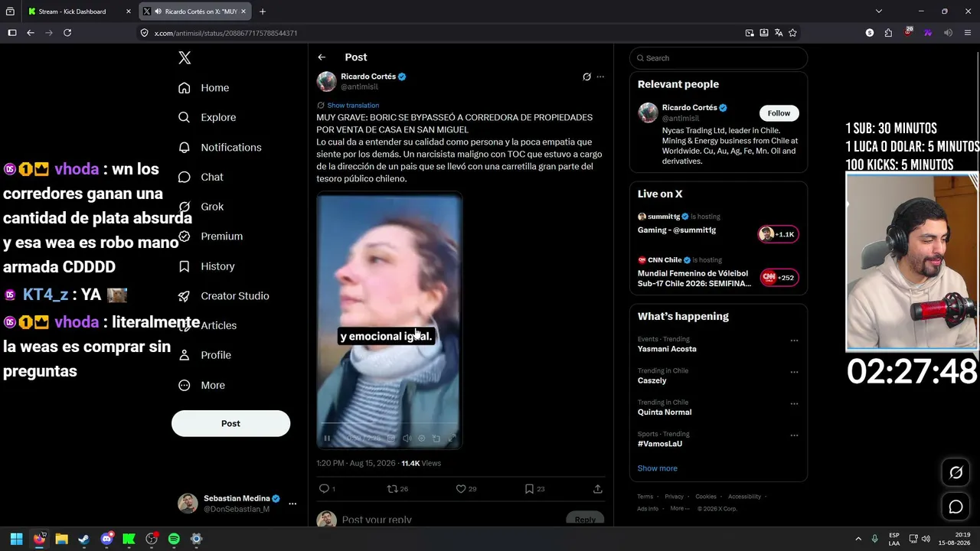The width and height of the screenshot is (980, 551).
Task: Open the browser hamburger application menu
Action: [x=968, y=33]
